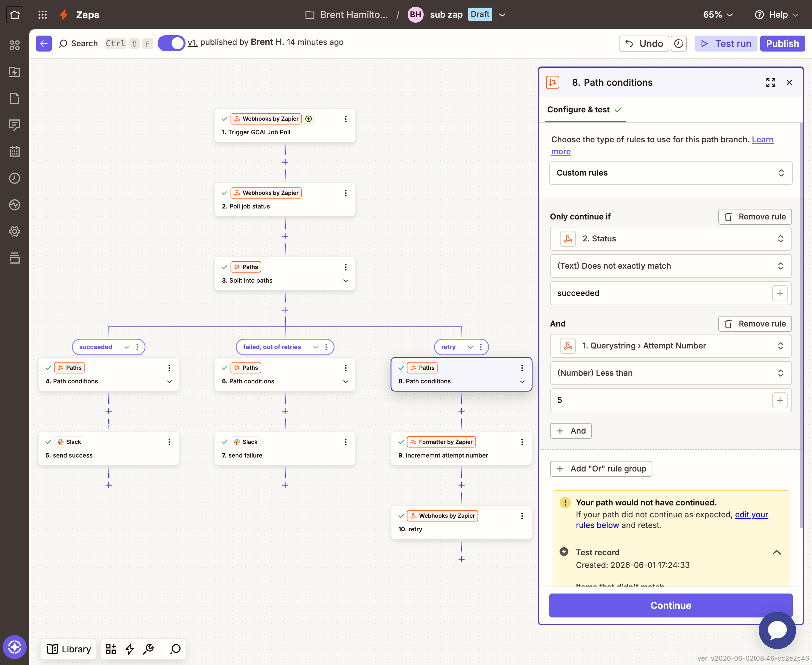Open the Number Less than dropdown
This screenshot has width=812, height=665.
tap(670, 373)
